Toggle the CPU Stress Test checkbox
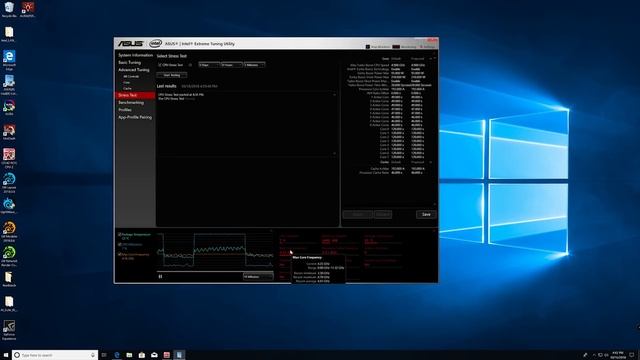 point(160,65)
